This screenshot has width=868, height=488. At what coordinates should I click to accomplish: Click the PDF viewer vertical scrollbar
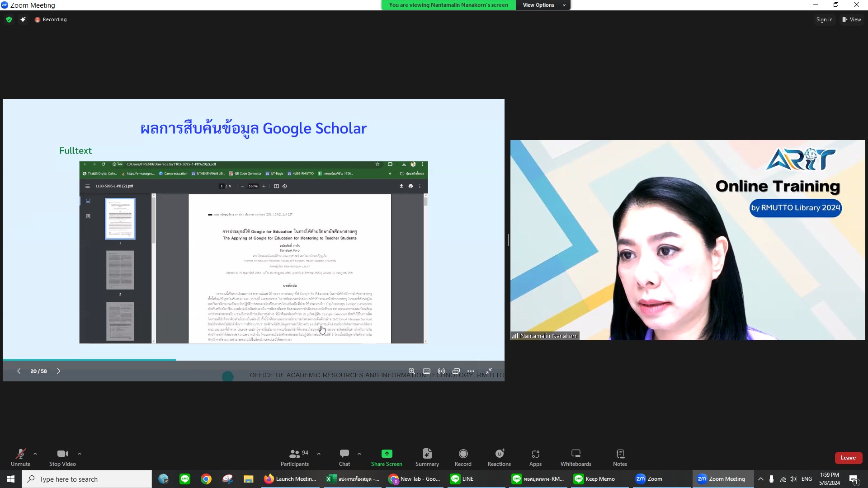pyautogui.click(x=425, y=268)
